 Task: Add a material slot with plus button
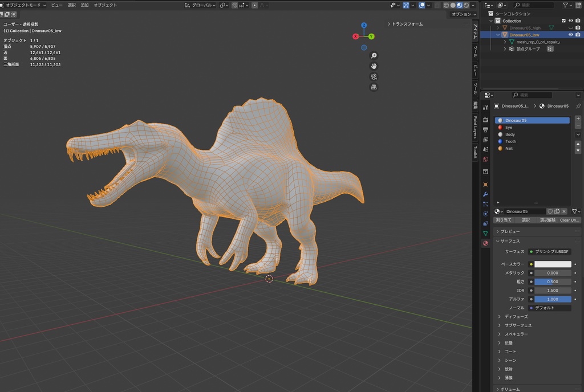578,119
